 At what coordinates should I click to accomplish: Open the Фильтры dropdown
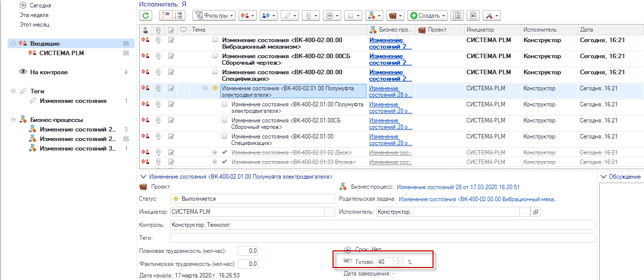pyautogui.click(x=214, y=16)
